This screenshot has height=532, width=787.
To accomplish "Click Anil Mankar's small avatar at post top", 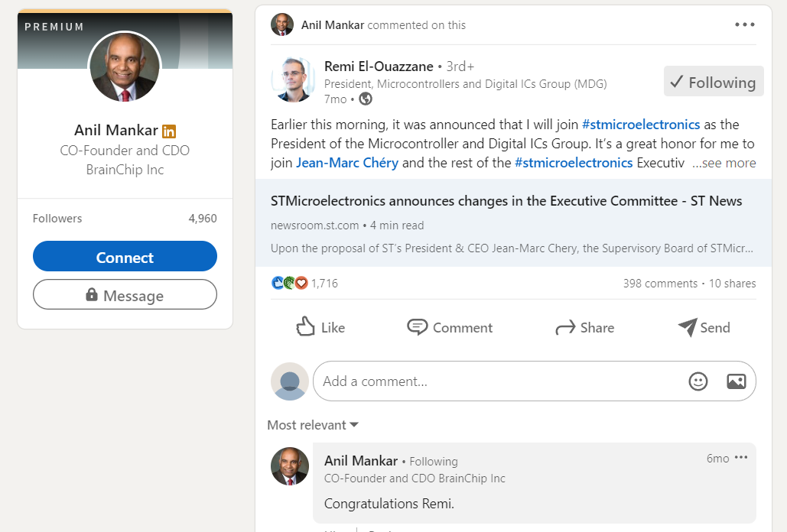I will [282, 24].
